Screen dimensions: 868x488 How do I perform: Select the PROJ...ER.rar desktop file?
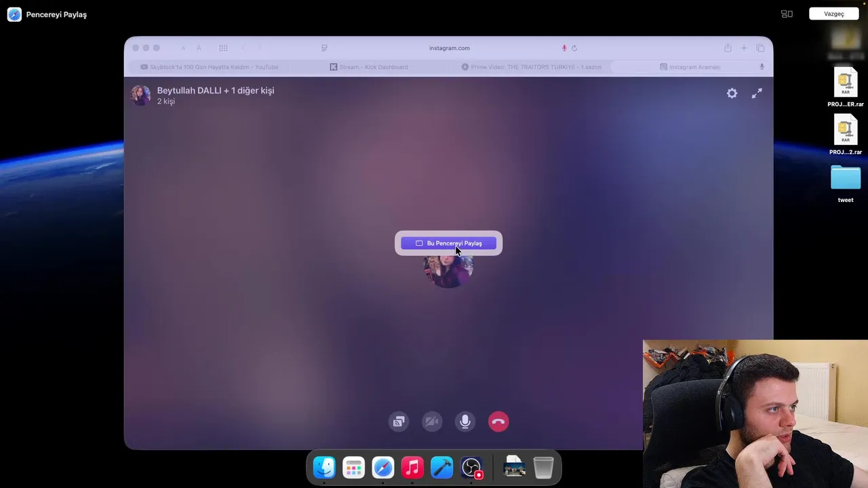point(846,88)
